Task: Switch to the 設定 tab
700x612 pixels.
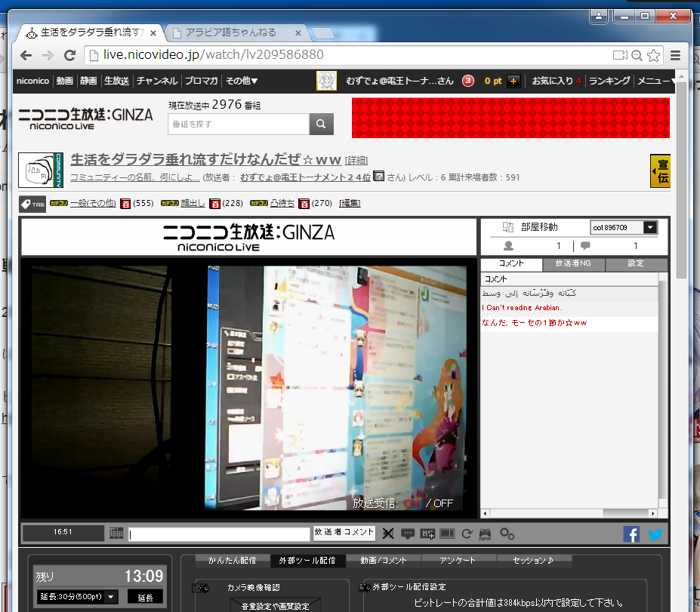Action: (636, 263)
